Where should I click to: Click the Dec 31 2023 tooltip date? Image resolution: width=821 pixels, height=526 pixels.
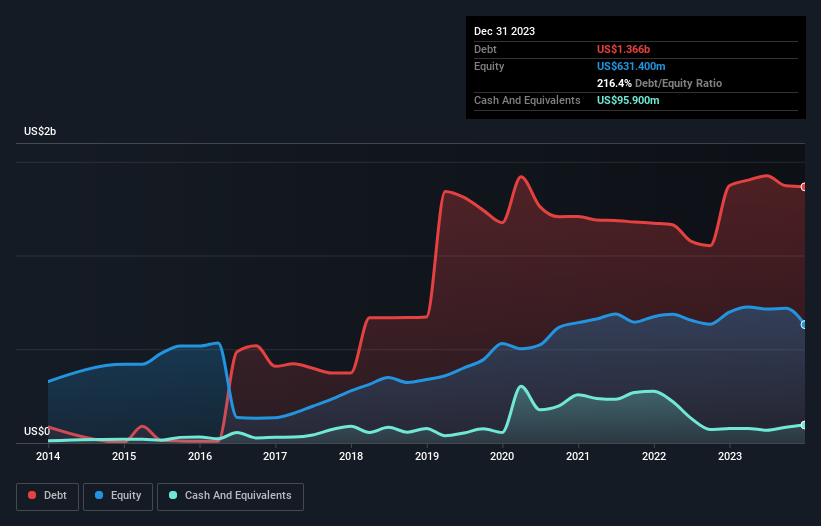(504, 31)
